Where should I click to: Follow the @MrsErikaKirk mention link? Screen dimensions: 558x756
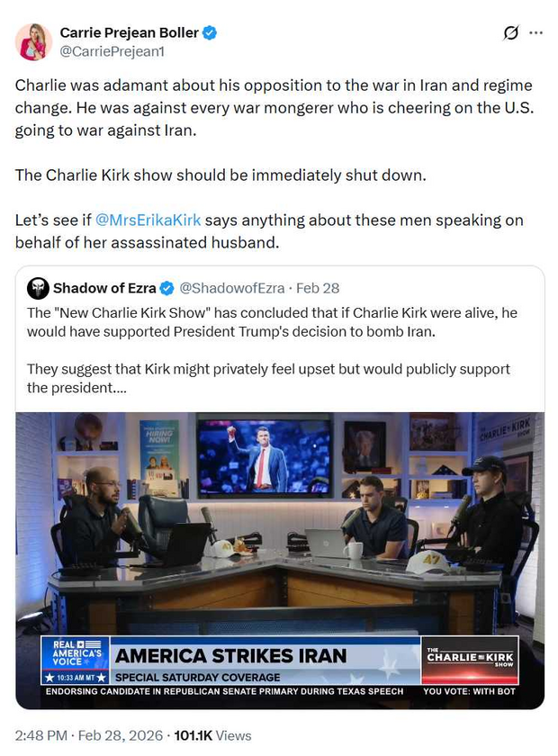click(148, 220)
